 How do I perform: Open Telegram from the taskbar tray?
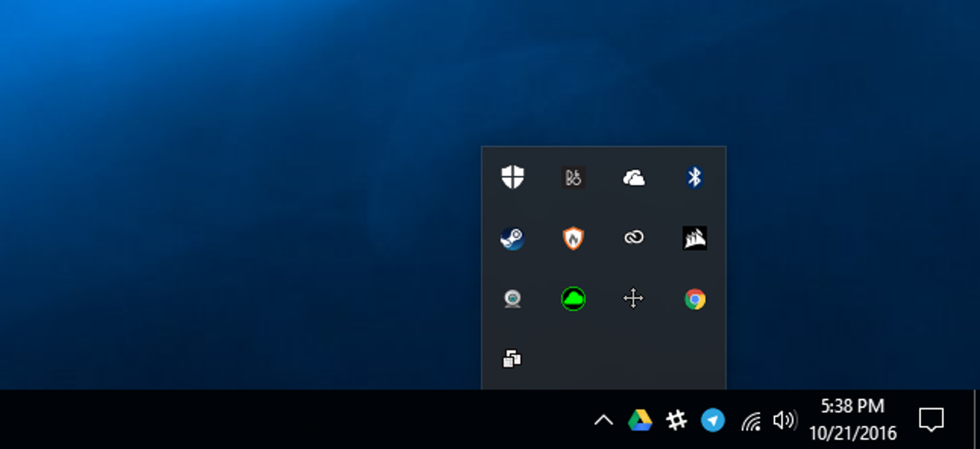click(x=713, y=420)
